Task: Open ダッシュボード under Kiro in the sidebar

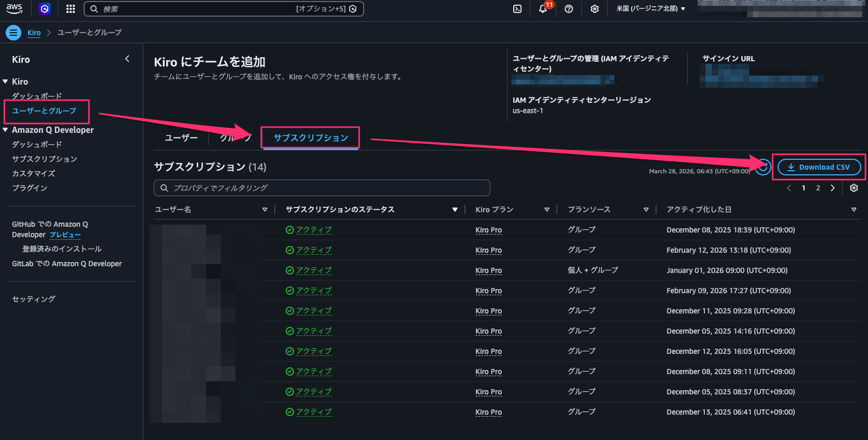Action: coord(37,96)
